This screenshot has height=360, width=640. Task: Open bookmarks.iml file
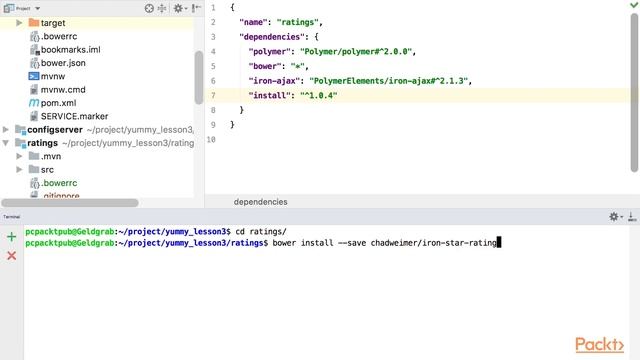coord(71,50)
